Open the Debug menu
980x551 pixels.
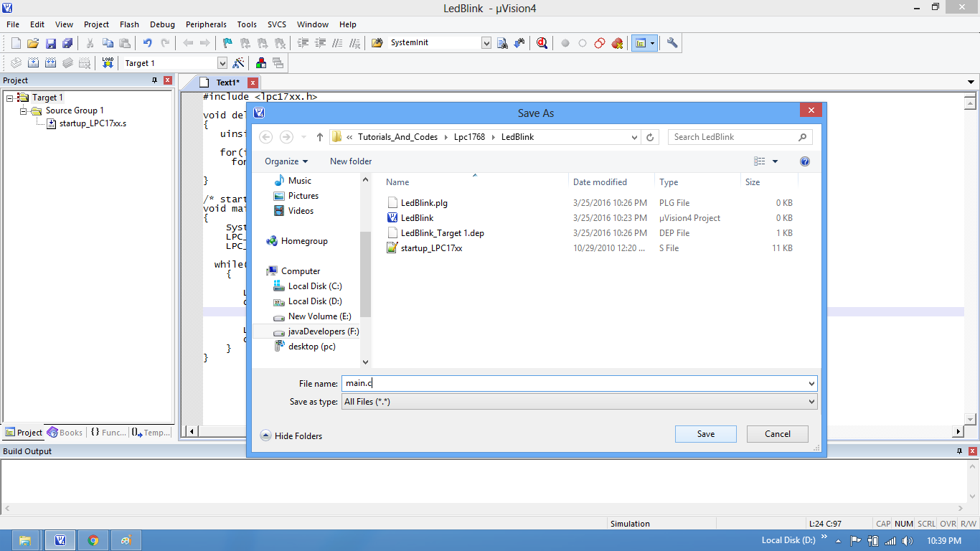pyautogui.click(x=163, y=24)
